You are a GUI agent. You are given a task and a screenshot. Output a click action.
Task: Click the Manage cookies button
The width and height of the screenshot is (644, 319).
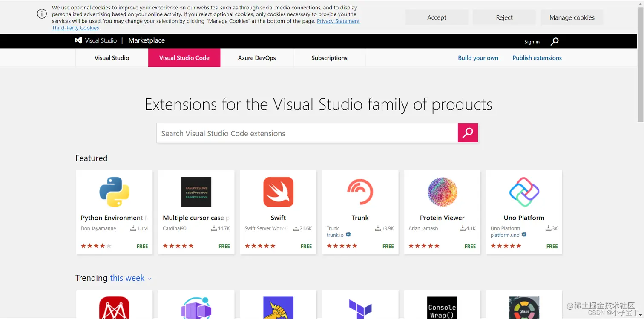pos(572,17)
